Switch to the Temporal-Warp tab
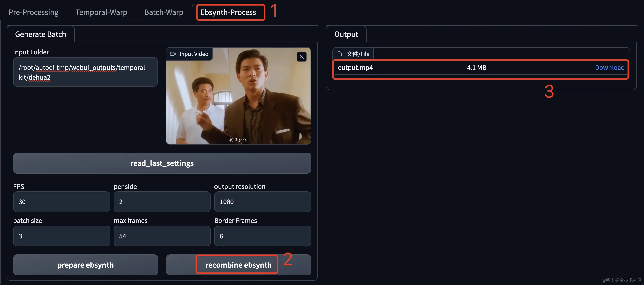 tap(101, 12)
